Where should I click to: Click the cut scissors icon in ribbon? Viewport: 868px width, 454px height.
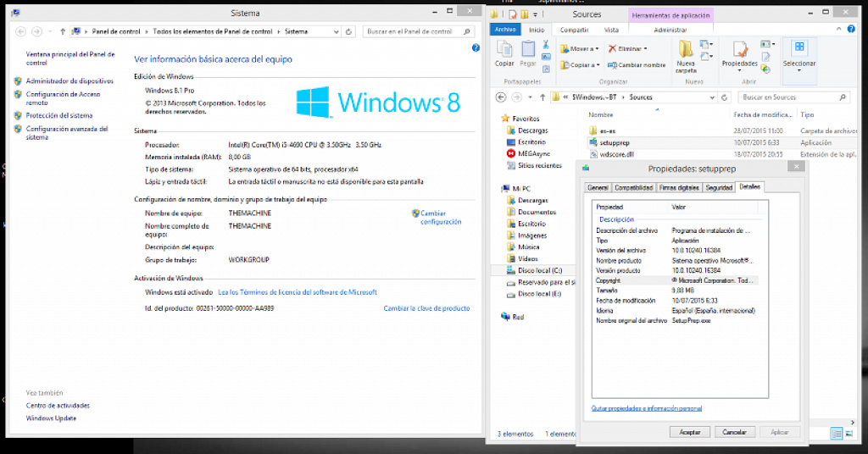click(546, 44)
